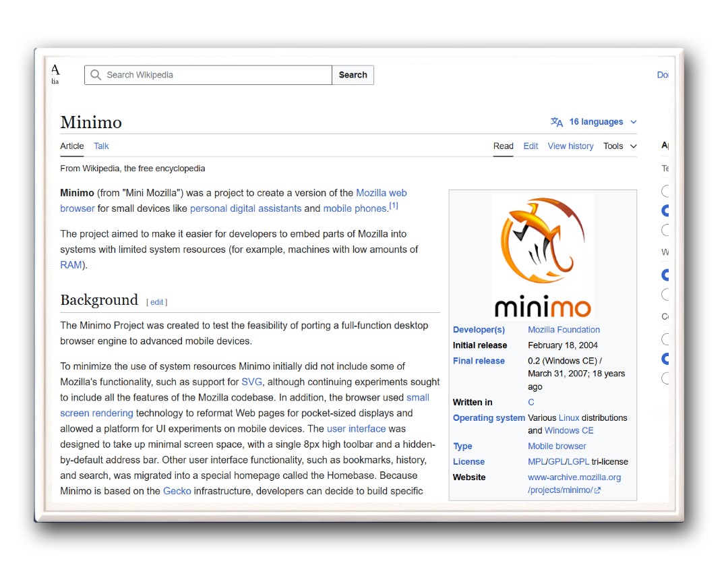Viewport: 728px width, 580px height.
Task: Open the C programming language link
Action: pos(531,402)
